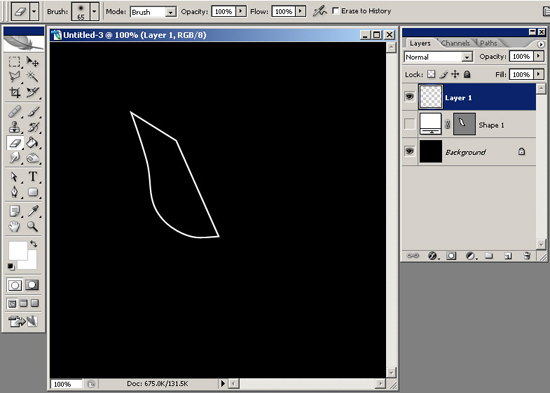Toggle Lock image pixels brush icon

pos(443,74)
